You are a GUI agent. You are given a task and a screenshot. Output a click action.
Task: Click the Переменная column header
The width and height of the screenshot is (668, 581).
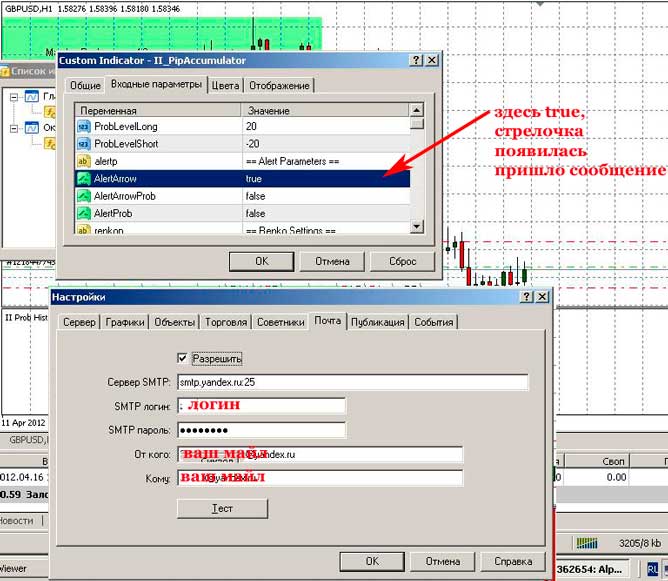coord(158,110)
